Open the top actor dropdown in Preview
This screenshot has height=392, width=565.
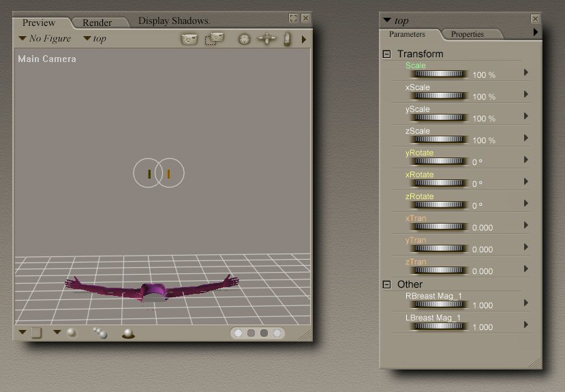point(95,39)
